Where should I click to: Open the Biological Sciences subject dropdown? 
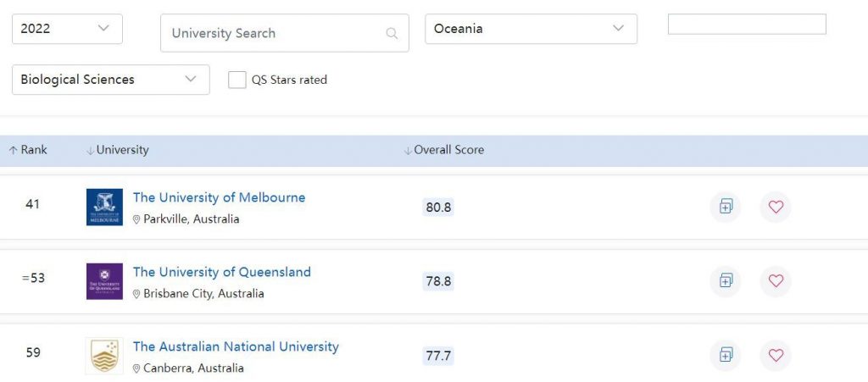tap(110, 80)
